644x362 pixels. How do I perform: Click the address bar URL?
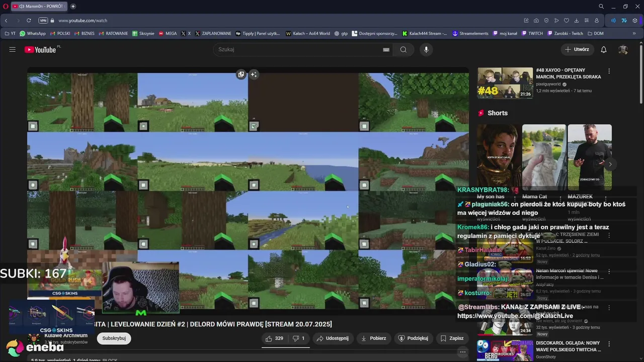click(83, 21)
